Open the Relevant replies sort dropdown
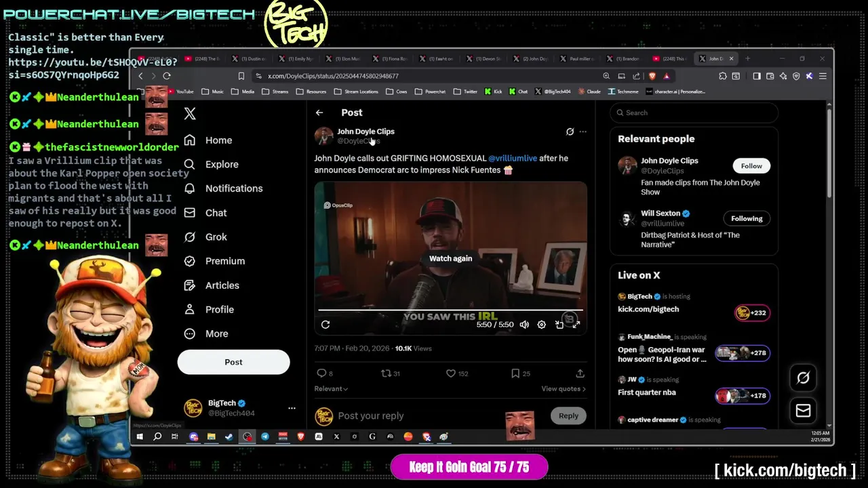This screenshot has width=868, height=488. (331, 389)
